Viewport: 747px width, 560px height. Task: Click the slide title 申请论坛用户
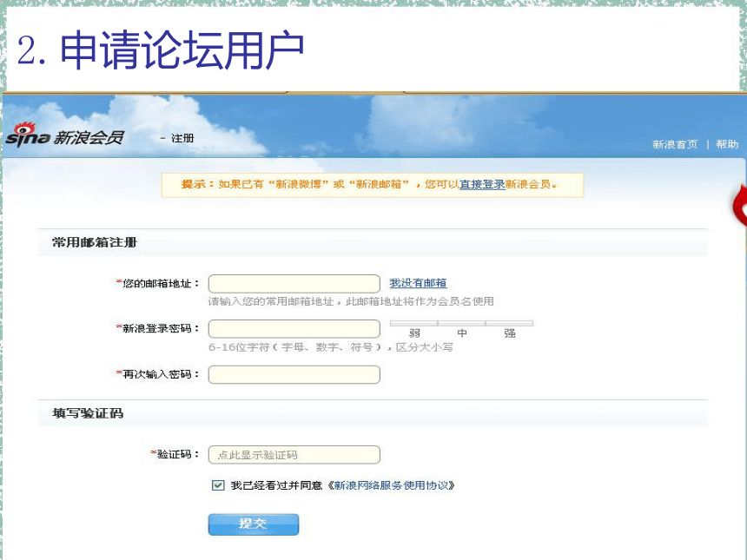pyautogui.click(x=182, y=49)
